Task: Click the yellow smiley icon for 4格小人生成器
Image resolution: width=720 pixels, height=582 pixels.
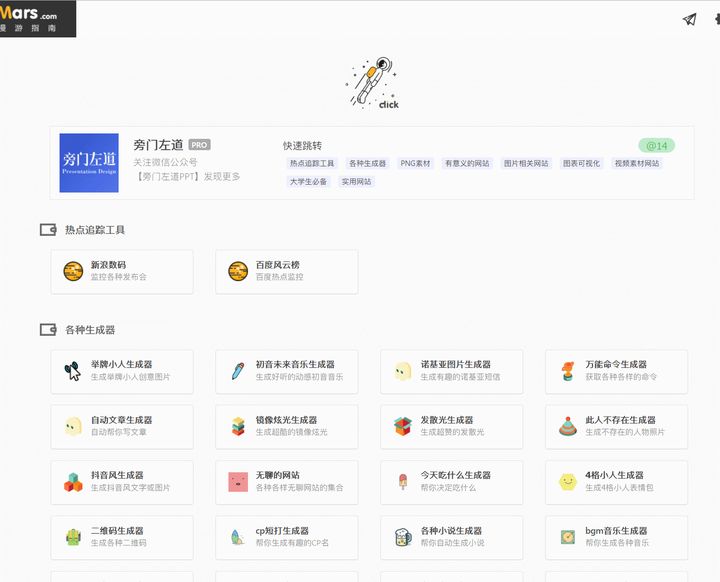Action: 568,482
